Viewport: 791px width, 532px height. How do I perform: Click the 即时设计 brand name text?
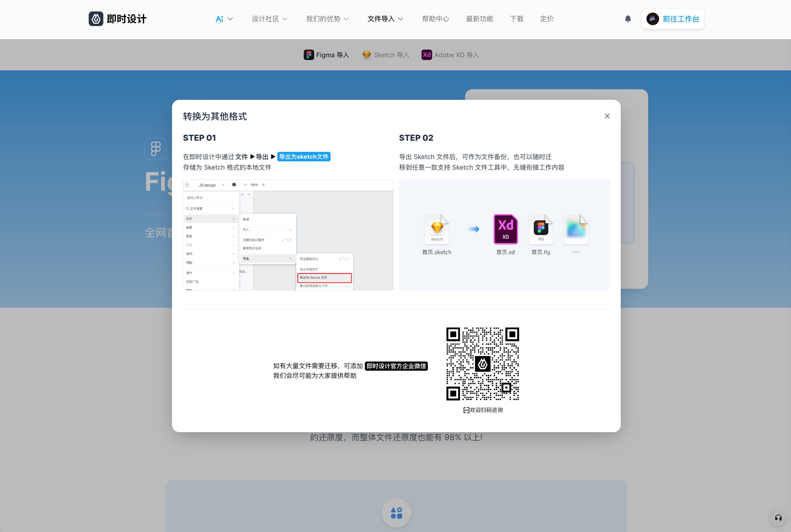126,19
